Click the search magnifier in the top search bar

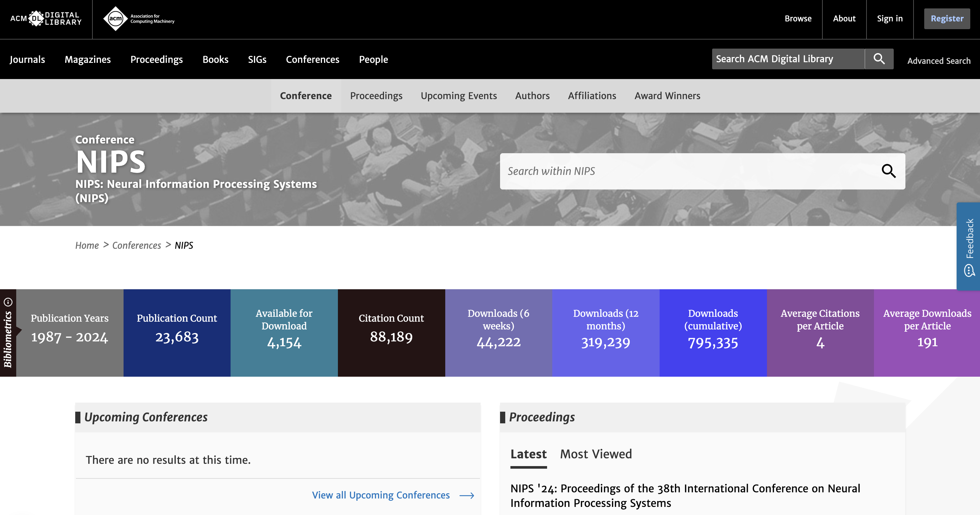(x=879, y=59)
